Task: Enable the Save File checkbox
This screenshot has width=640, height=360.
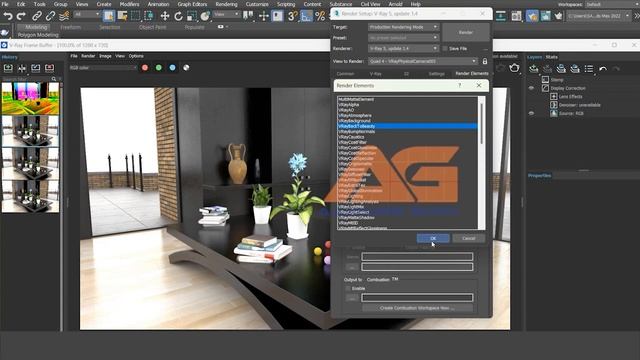Action: pyautogui.click(x=445, y=49)
